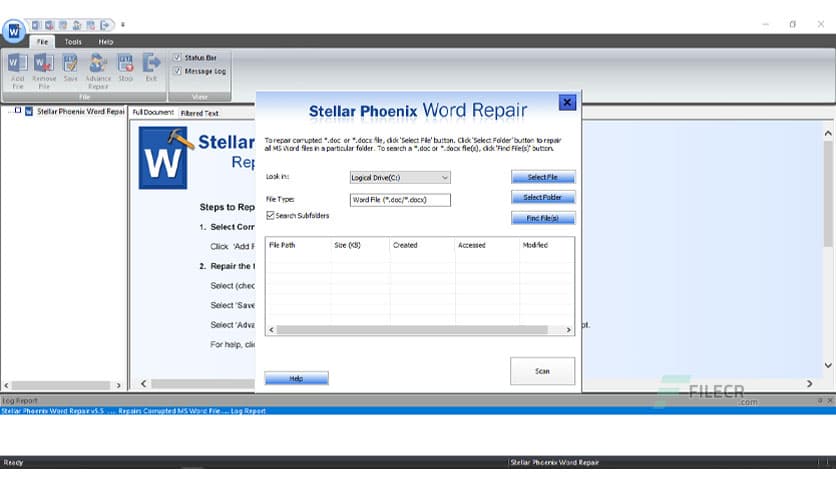Click the File Path column header
This screenshot has height=484, width=836.
coord(298,245)
